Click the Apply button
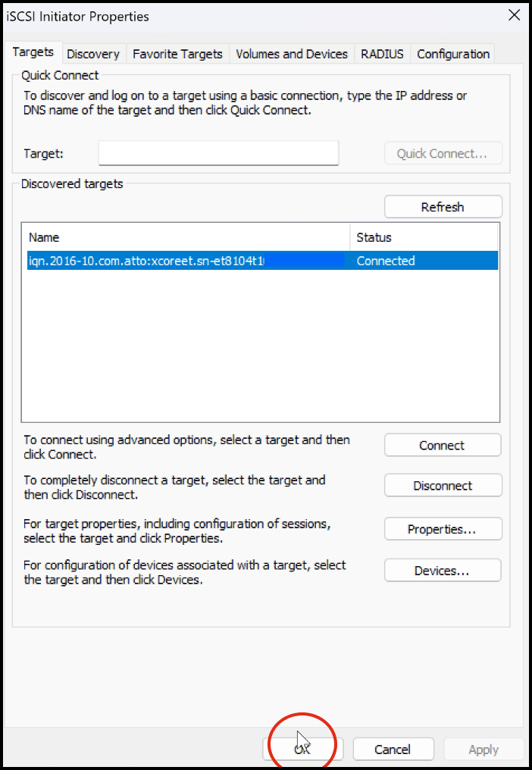The image size is (532, 770). [x=483, y=750]
